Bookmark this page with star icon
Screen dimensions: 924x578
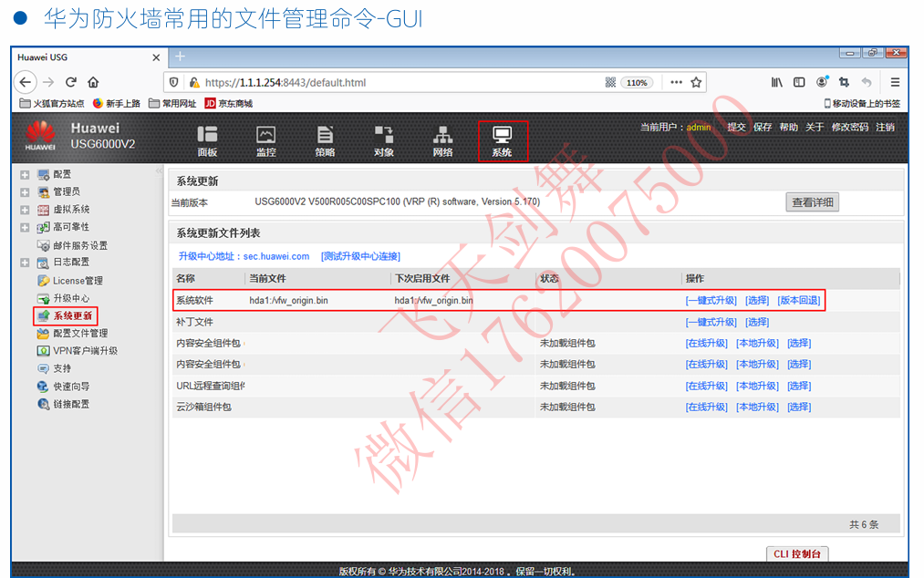click(x=696, y=82)
